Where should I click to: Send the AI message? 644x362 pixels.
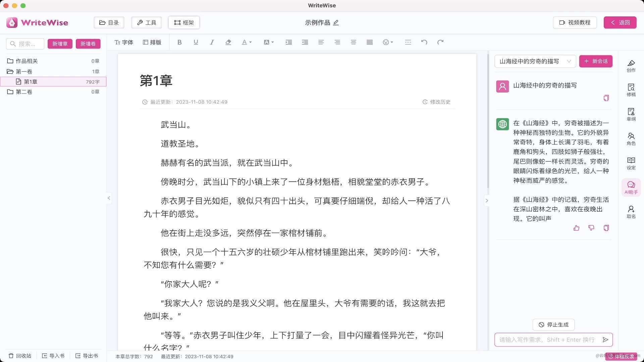point(605,340)
